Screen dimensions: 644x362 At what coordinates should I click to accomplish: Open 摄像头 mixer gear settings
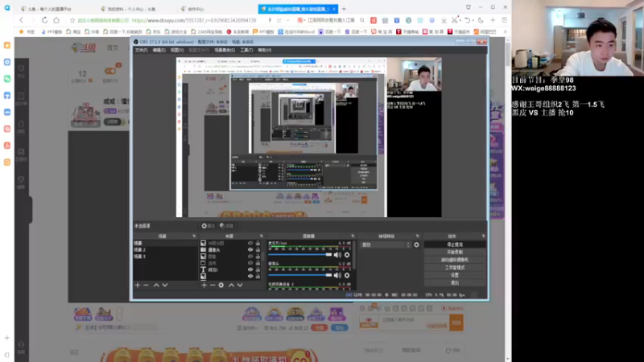[x=347, y=275]
